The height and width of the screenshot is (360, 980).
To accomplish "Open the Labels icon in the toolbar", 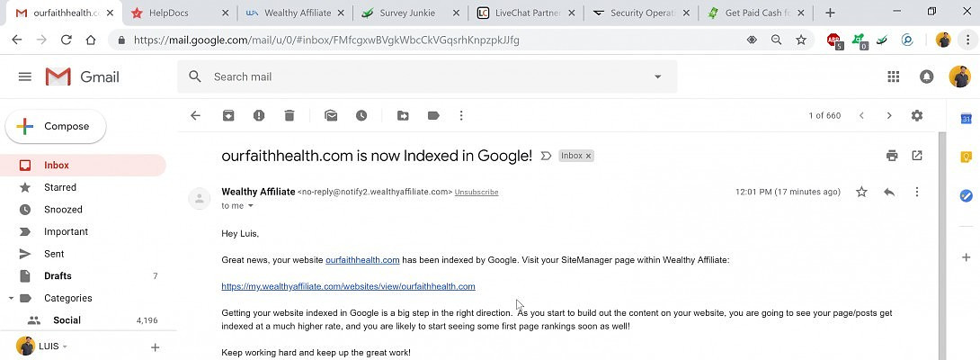I will point(433,116).
